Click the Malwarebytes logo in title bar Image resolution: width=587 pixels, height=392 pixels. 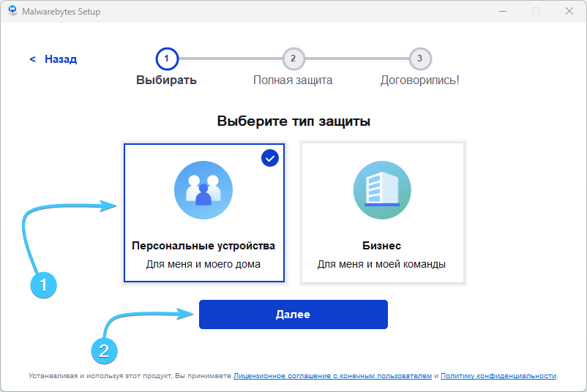(x=12, y=12)
